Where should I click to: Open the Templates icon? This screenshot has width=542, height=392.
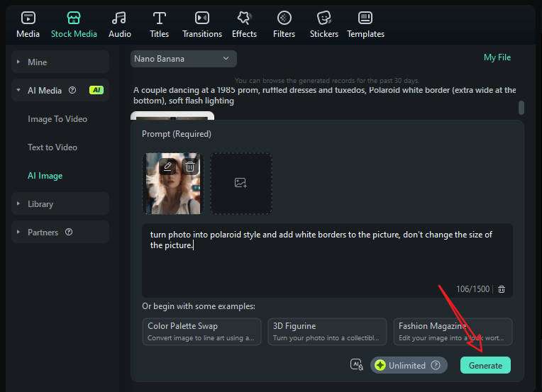(365, 18)
